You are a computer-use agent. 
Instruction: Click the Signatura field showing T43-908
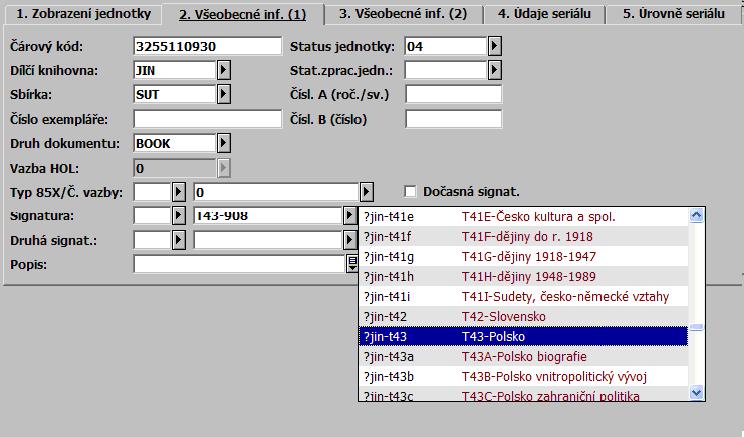[x=268, y=215]
